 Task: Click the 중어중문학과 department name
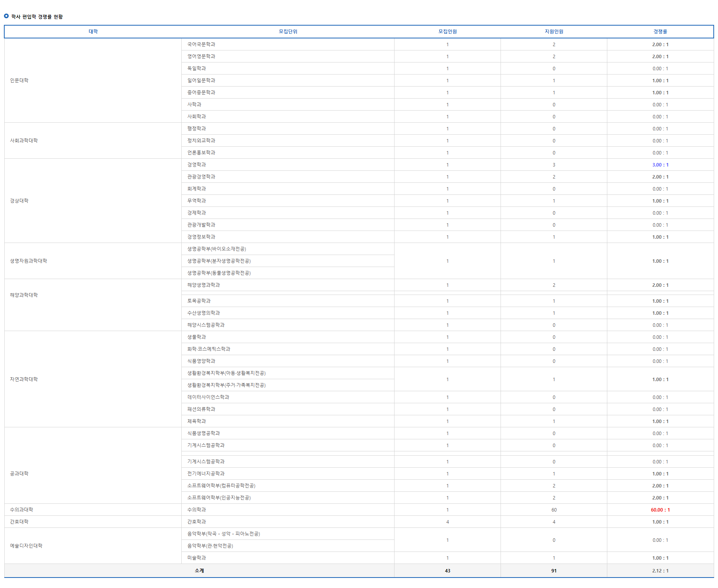click(x=201, y=92)
